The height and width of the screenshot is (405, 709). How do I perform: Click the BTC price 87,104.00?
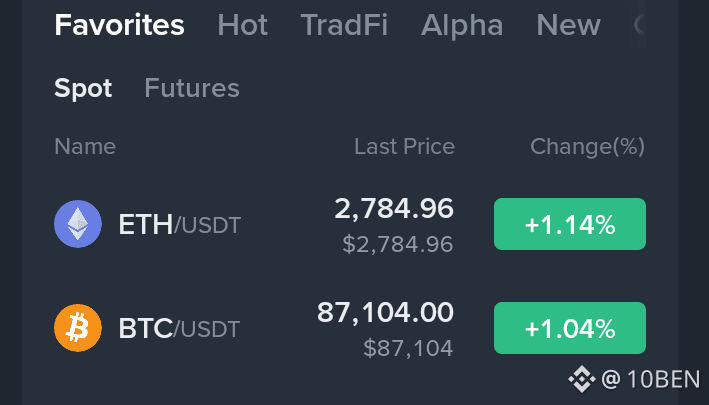pos(385,312)
